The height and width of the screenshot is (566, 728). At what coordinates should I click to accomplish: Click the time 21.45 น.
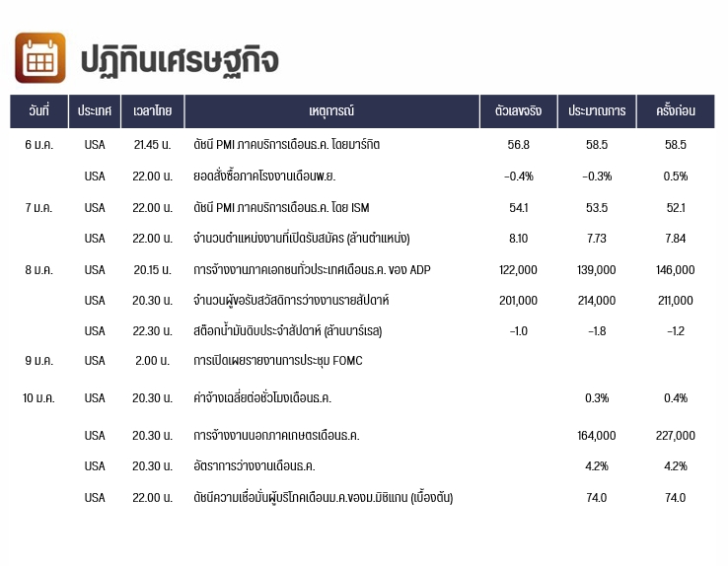click(x=152, y=145)
